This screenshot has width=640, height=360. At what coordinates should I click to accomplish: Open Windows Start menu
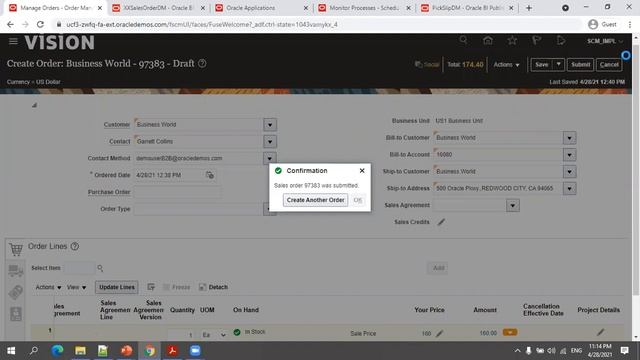coord(11,351)
